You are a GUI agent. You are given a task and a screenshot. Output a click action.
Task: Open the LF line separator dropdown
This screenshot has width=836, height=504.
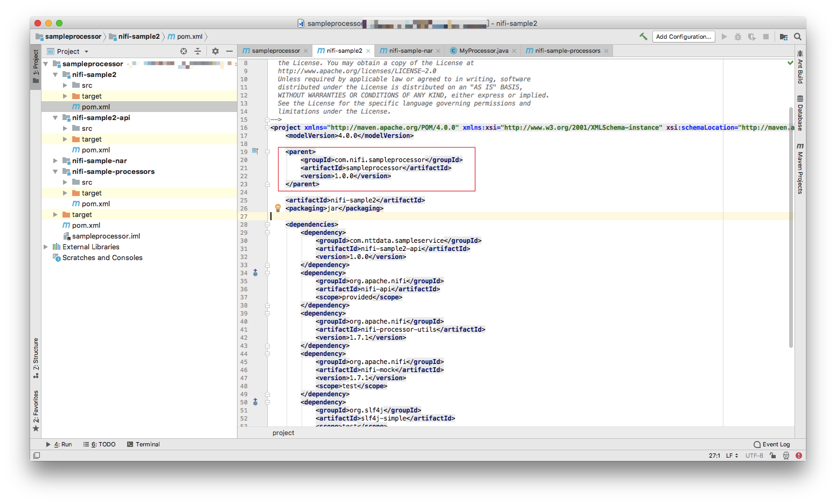(x=732, y=456)
